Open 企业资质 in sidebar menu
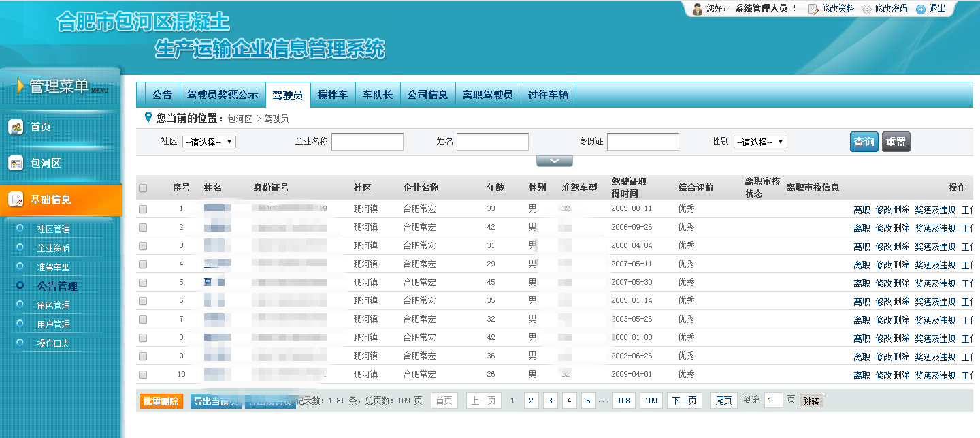 coord(53,248)
